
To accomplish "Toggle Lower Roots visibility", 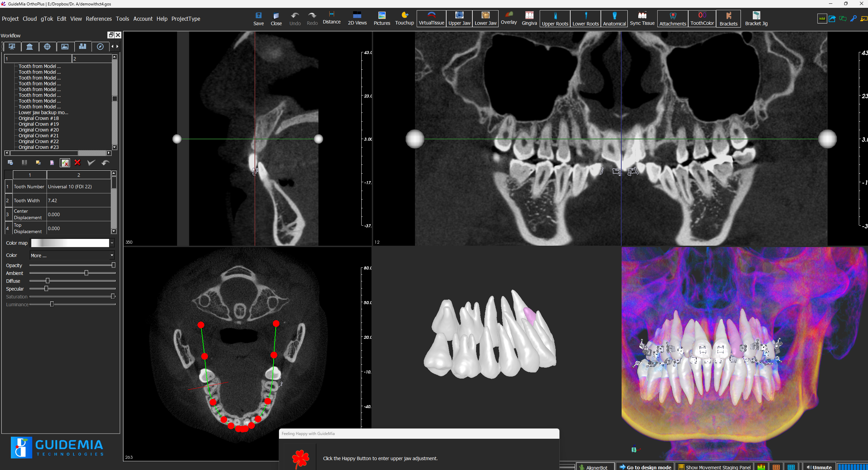I will [585, 18].
